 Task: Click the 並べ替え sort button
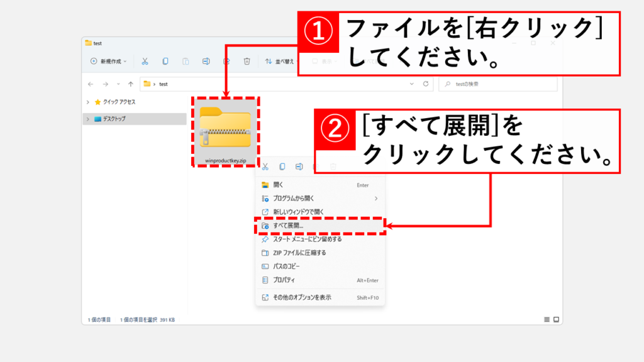point(279,62)
